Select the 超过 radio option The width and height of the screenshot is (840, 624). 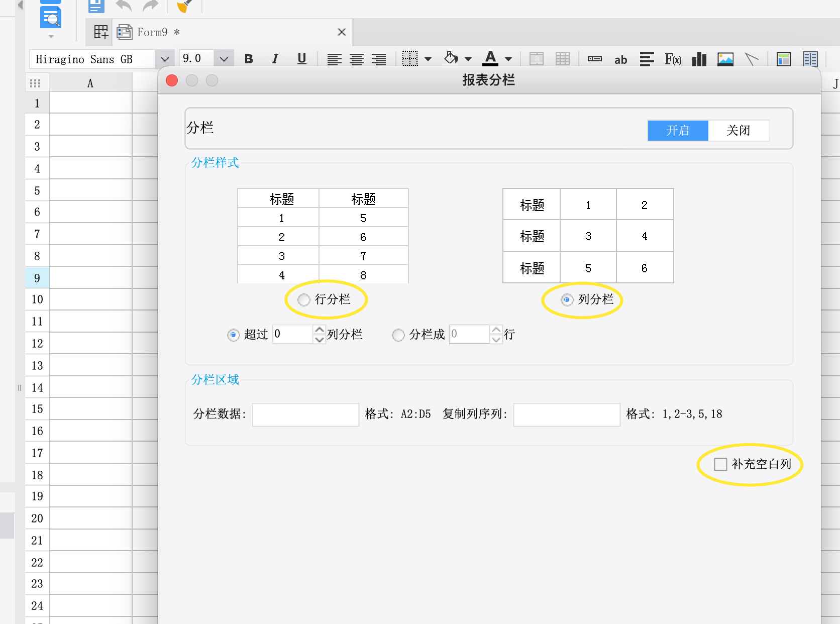point(234,335)
